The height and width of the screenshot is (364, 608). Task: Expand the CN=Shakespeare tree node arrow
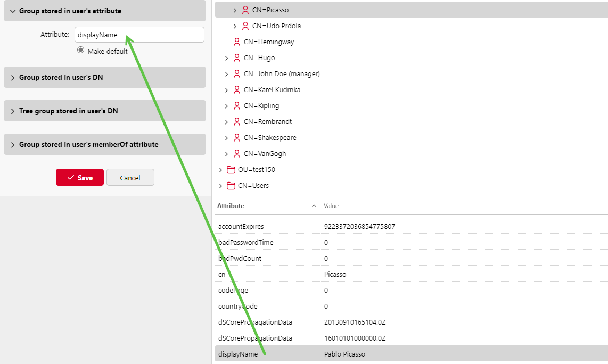226,138
